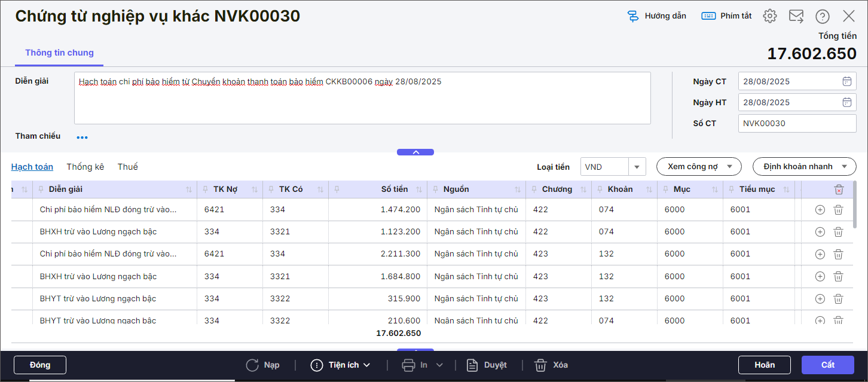Open the settings gear icon
The height and width of the screenshot is (382, 868).
770,16
